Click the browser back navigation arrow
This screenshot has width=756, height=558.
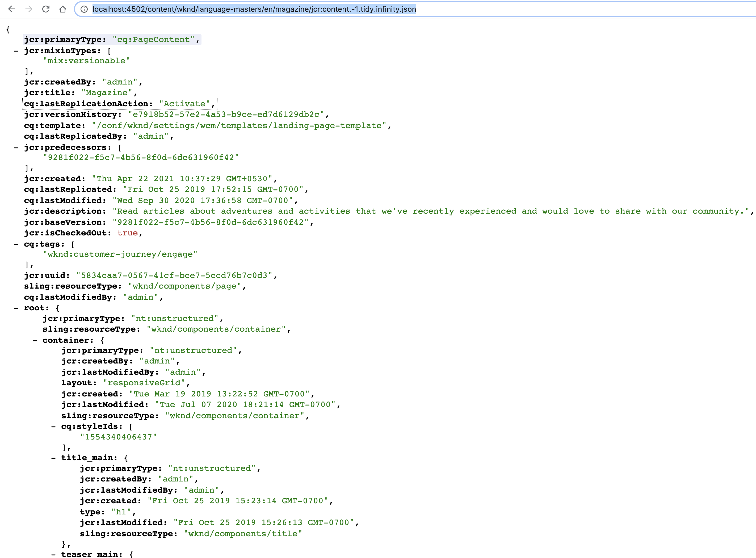(12, 10)
